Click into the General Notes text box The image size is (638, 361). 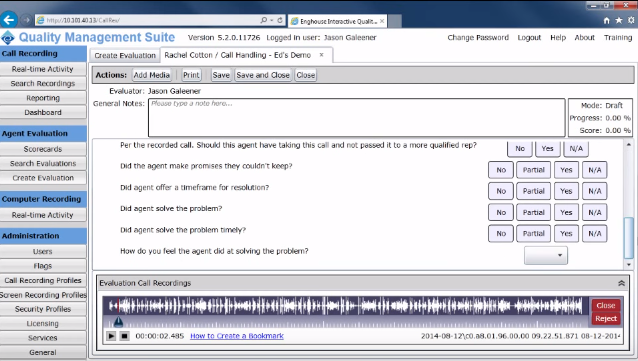tap(356, 117)
